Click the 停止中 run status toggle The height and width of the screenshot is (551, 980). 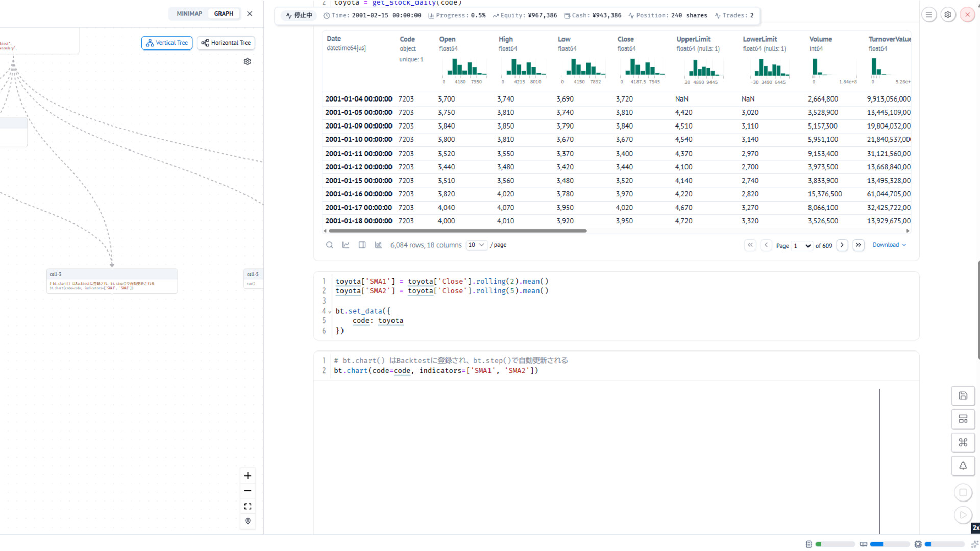(x=299, y=15)
